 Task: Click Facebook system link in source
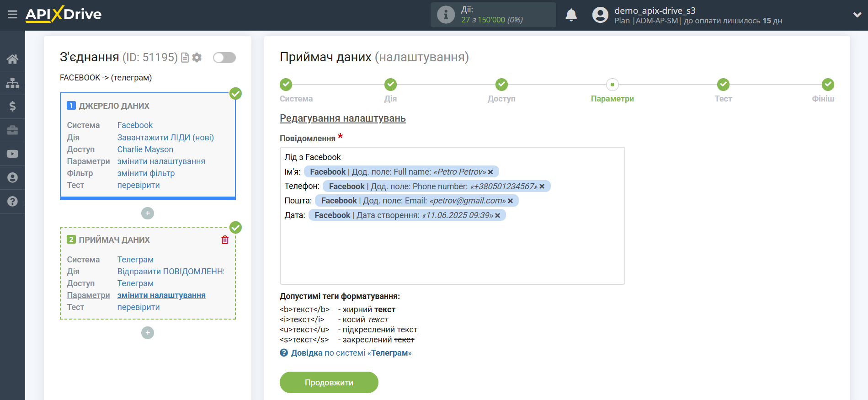point(135,125)
